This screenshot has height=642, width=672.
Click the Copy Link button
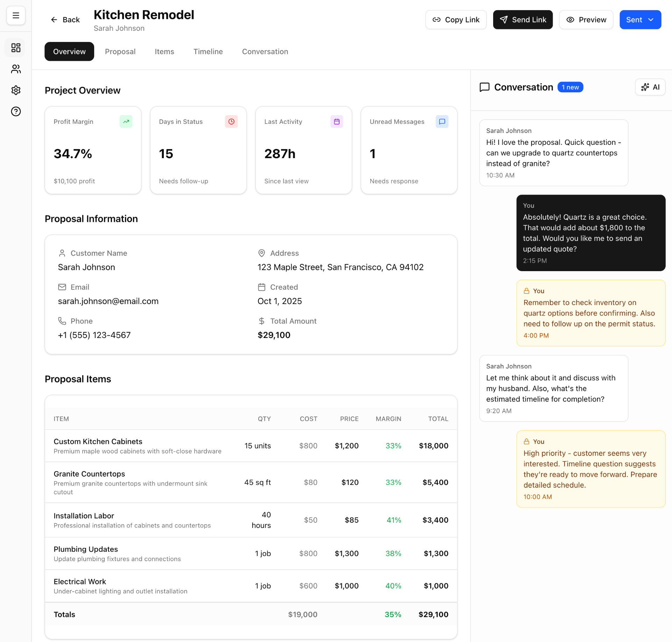(456, 20)
